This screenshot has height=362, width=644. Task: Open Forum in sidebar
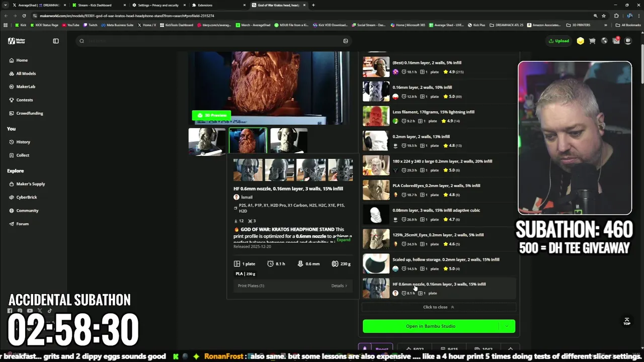(x=22, y=224)
